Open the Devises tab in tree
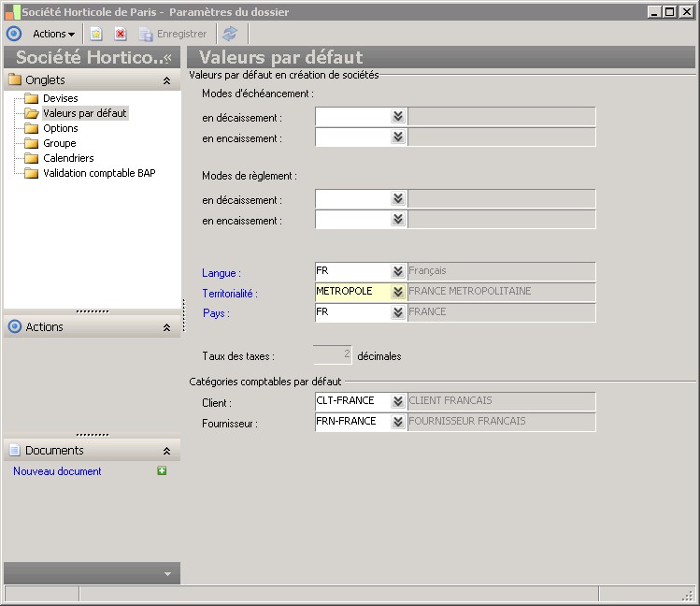This screenshot has width=700, height=606. point(60,98)
